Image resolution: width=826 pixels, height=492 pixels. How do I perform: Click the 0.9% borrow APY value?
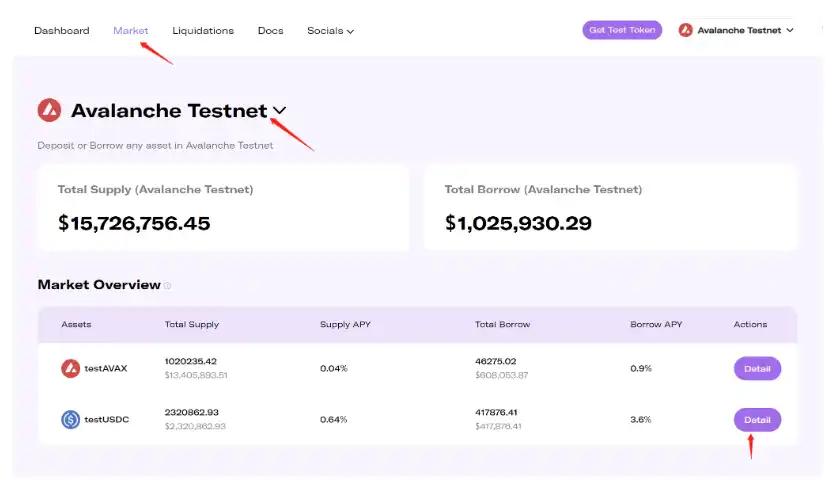641,368
